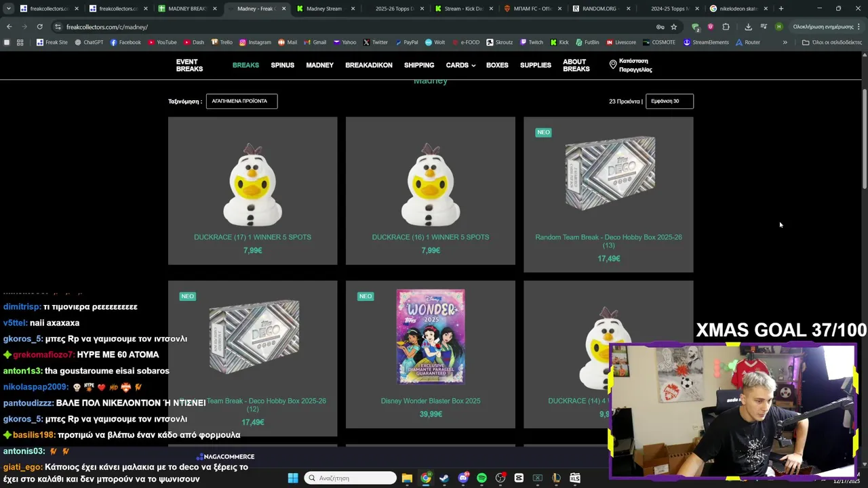The height and width of the screenshot is (488, 868).
Task: Open the YouTube bookmark
Action: [162, 42]
